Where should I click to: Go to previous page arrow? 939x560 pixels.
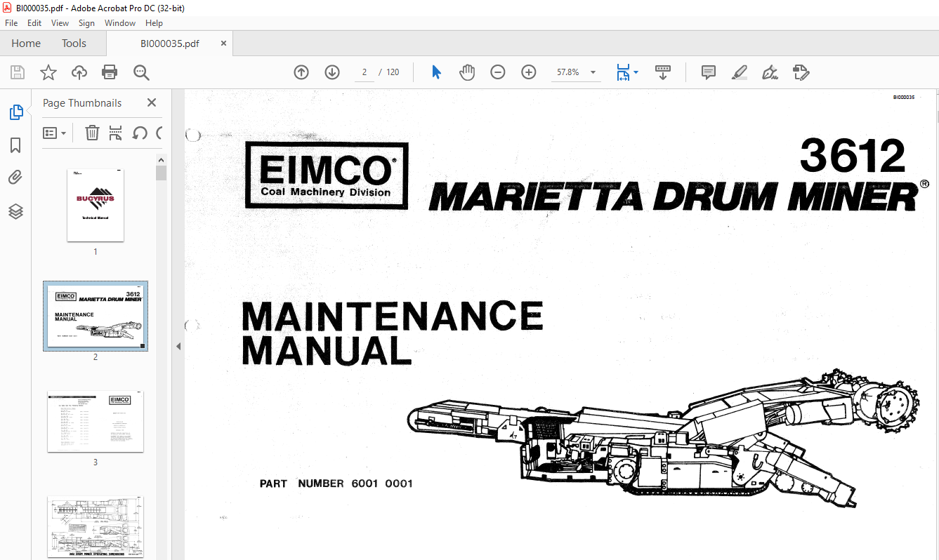(x=301, y=72)
